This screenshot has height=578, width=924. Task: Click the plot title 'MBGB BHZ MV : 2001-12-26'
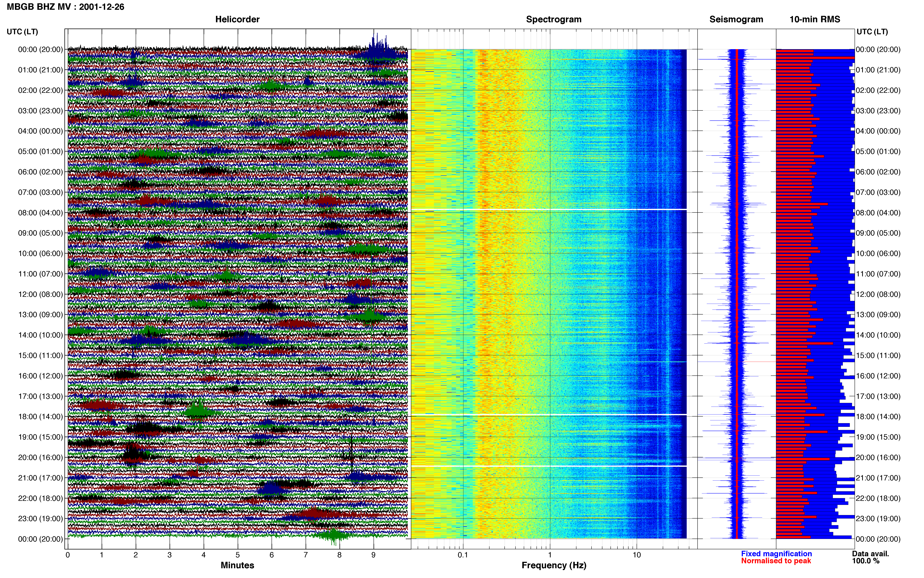click(65, 7)
